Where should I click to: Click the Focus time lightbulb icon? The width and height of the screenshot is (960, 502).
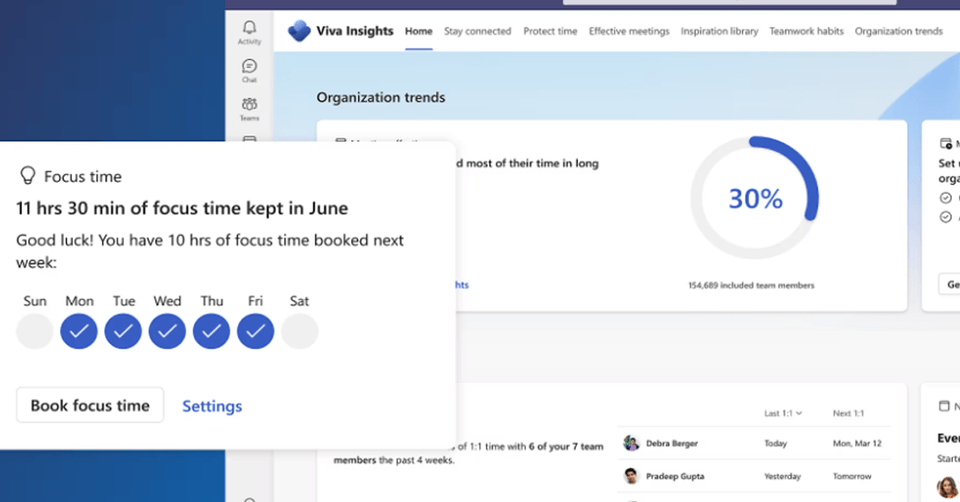click(28, 176)
